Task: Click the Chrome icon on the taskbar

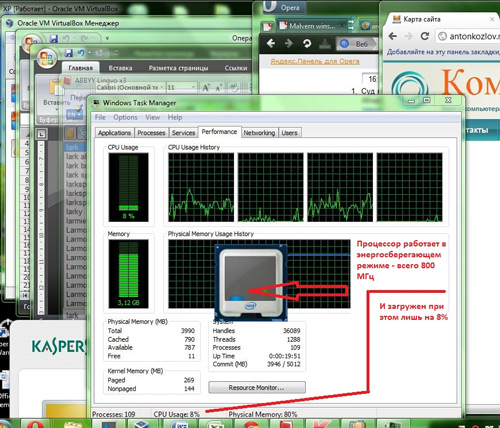Action: click(x=252, y=424)
